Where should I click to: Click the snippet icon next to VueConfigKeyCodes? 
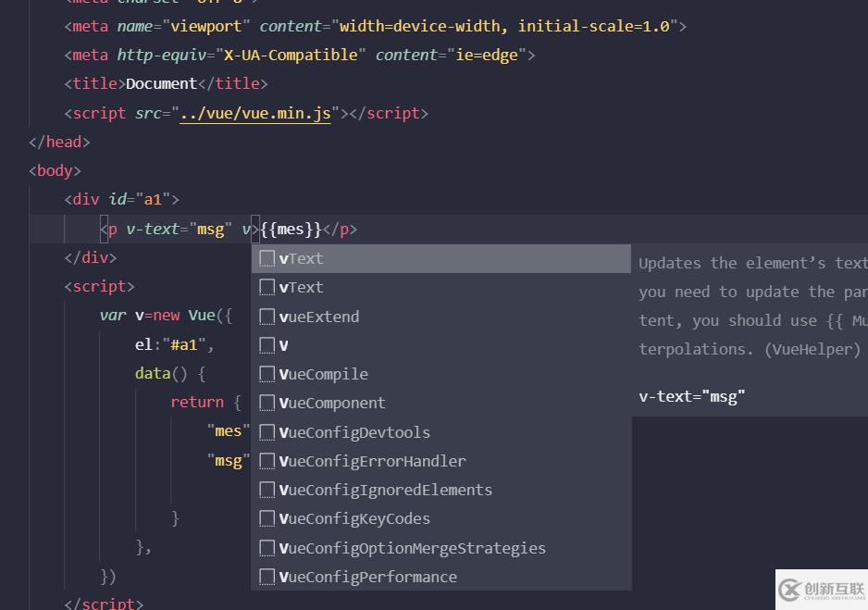[x=267, y=518]
